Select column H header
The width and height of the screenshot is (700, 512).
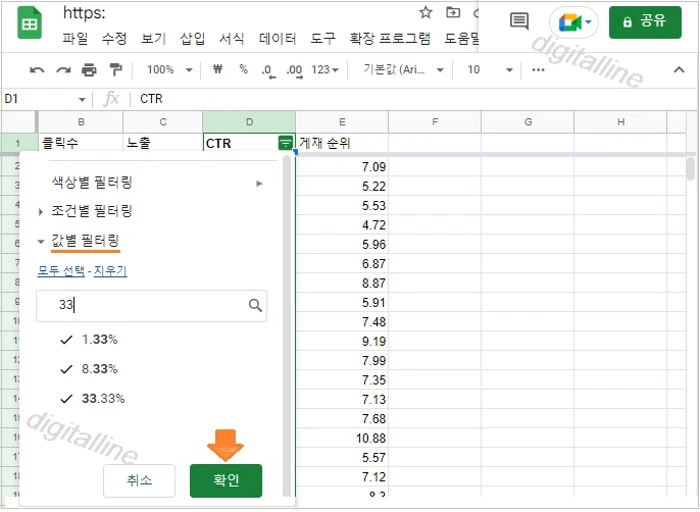pos(621,122)
